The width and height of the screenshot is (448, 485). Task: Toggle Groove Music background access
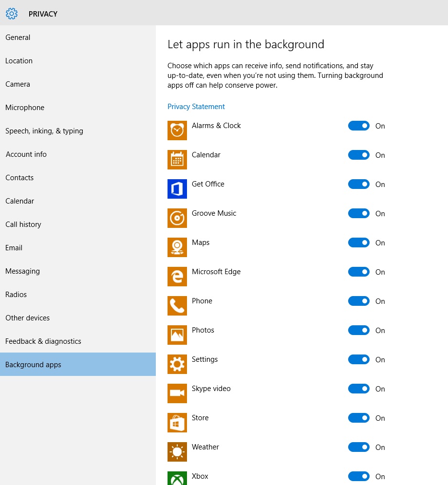358,213
